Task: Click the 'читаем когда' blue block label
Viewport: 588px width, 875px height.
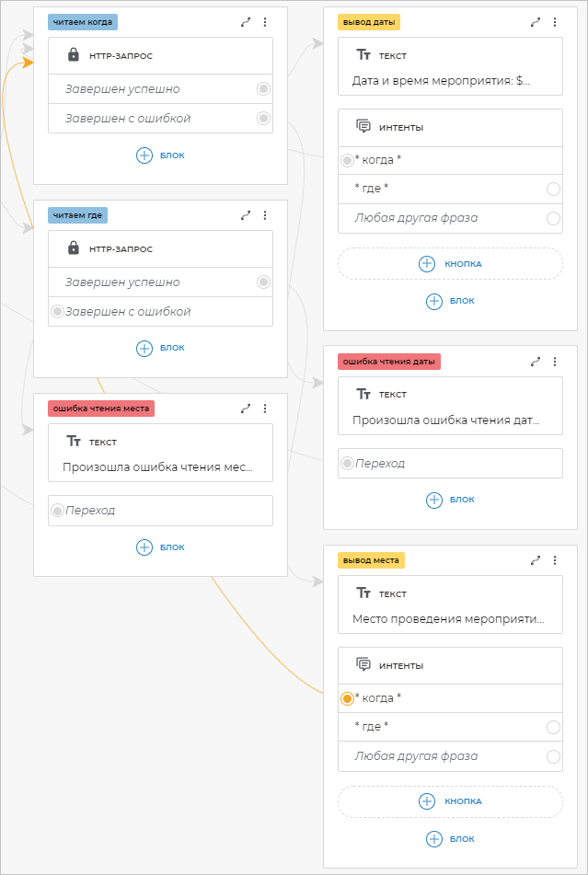Action: [84, 22]
